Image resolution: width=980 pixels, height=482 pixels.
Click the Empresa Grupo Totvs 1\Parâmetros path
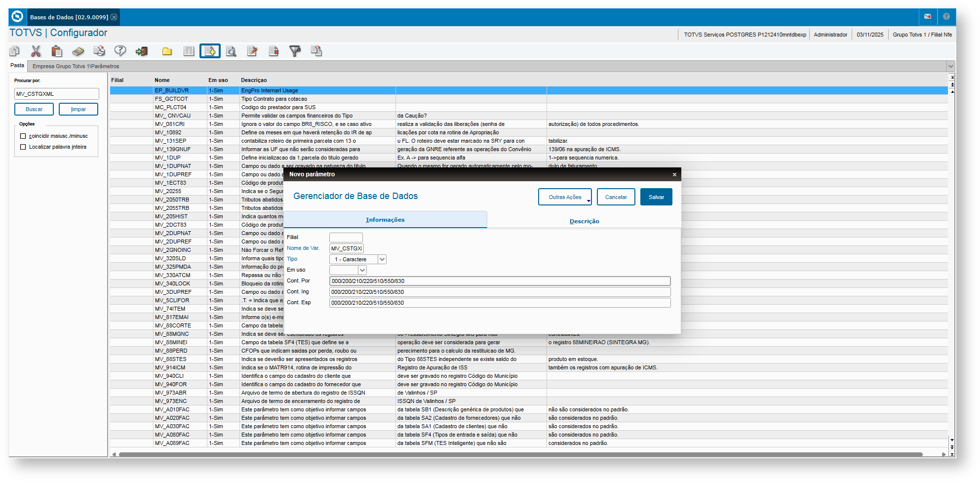[x=76, y=66]
